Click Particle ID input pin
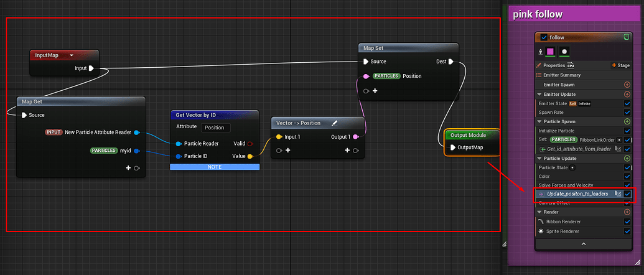Image resolution: width=644 pixels, height=275 pixels. [x=178, y=156]
